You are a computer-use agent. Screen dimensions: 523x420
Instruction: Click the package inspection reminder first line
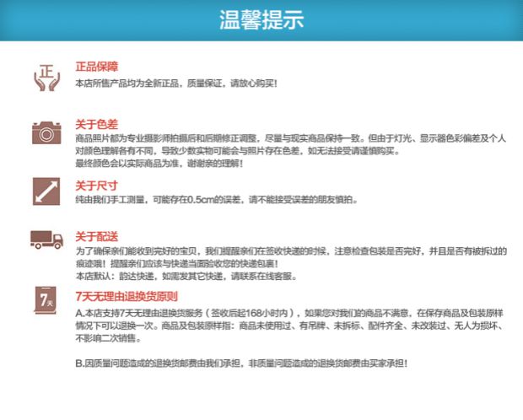(x=291, y=250)
